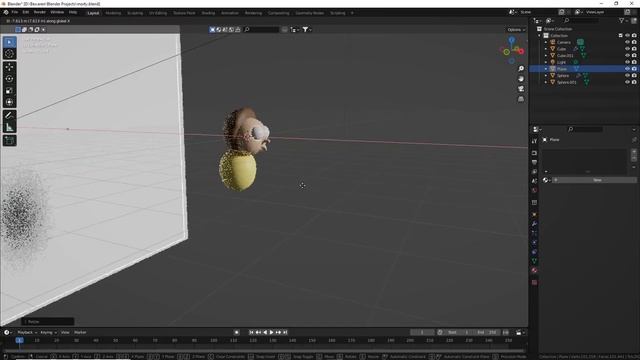Select the Select Box tool
Screen dimensions: 640x360
(x=9, y=42)
